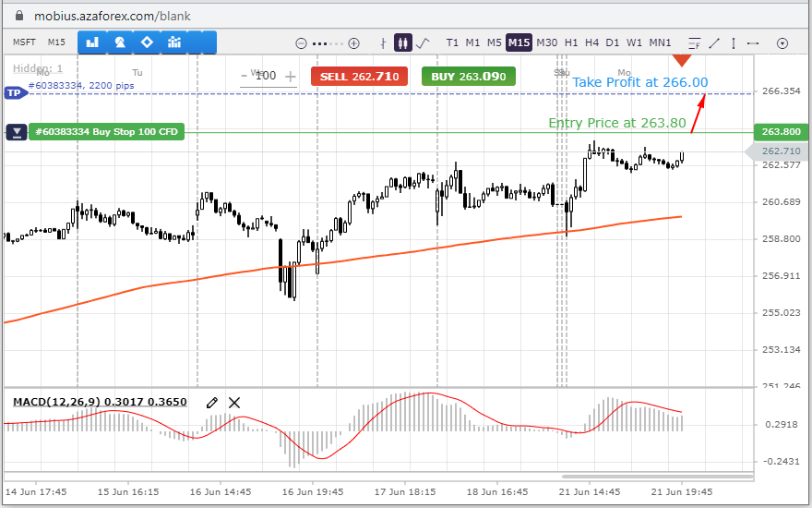812x508 pixels.
Task: Click the bar chart icon in blue toolbar
Action: (91, 42)
